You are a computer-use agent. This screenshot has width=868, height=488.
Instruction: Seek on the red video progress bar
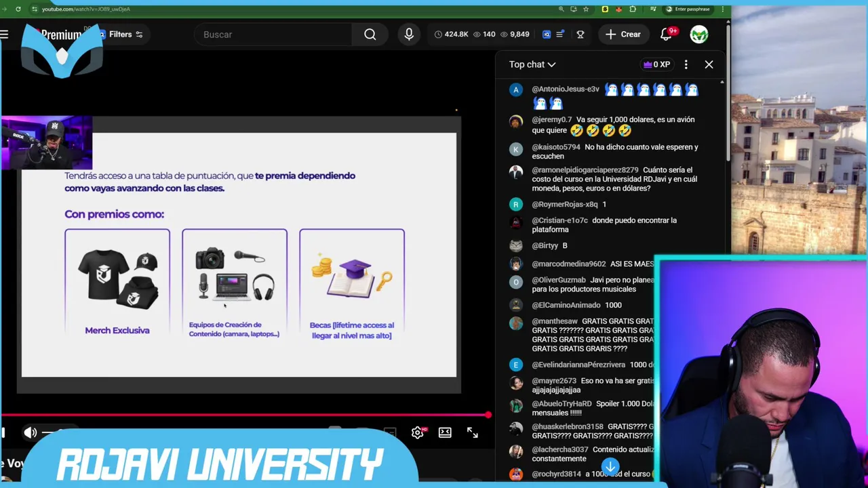click(244, 415)
